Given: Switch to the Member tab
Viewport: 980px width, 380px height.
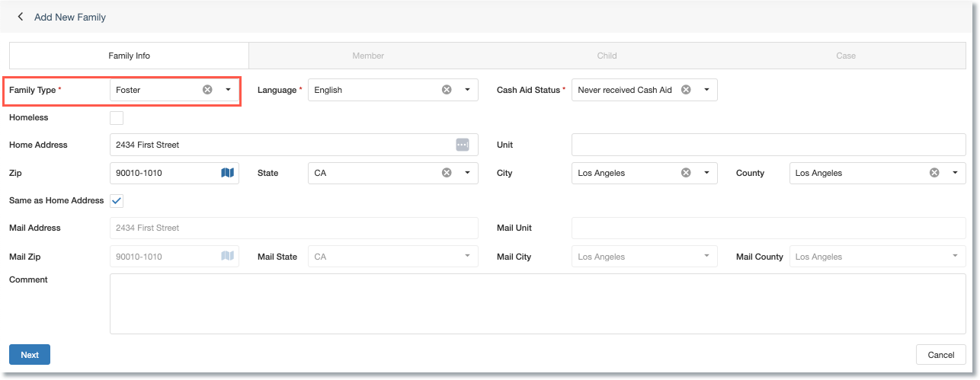Looking at the screenshot, I should click(x=368, y=56).
